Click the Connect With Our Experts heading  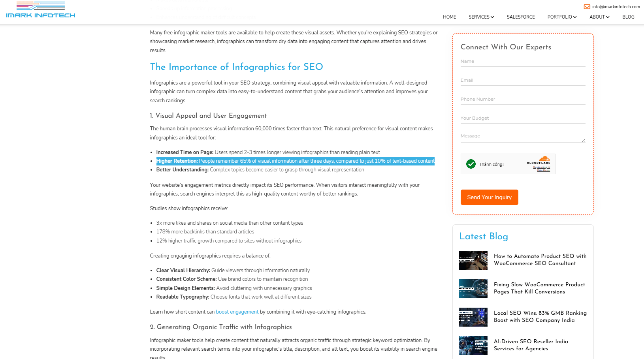point(506,47)
